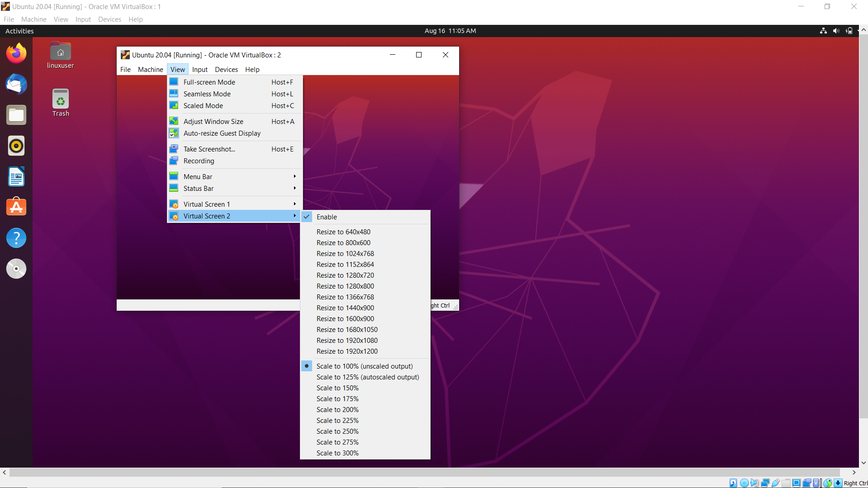Click optical disk status bar icon
Image resolution: width=868 pixels, height=488 pixels.
(x=744, y=483)
